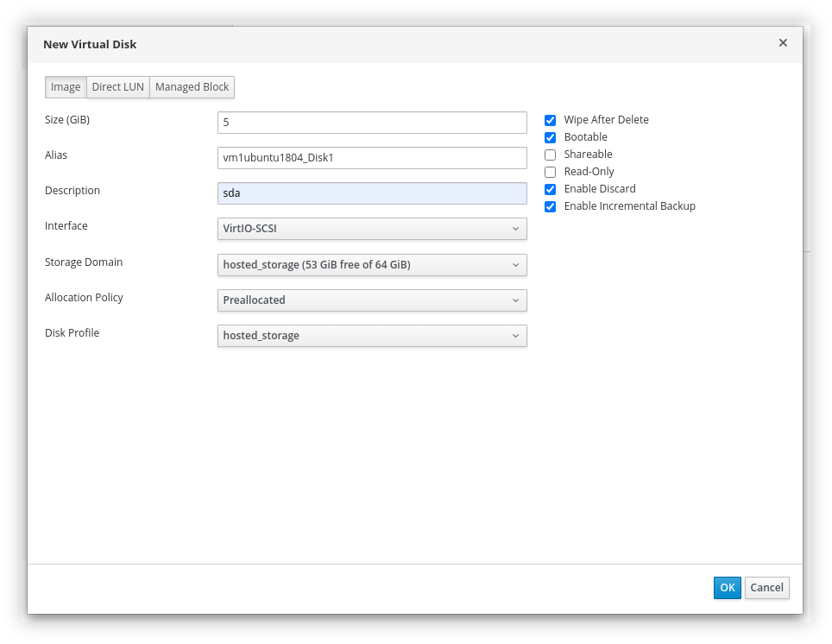The width and height of the screenshot is (832, 644).
Task: Open the Allocation Policy dropdown
Action: click(372, 300)
